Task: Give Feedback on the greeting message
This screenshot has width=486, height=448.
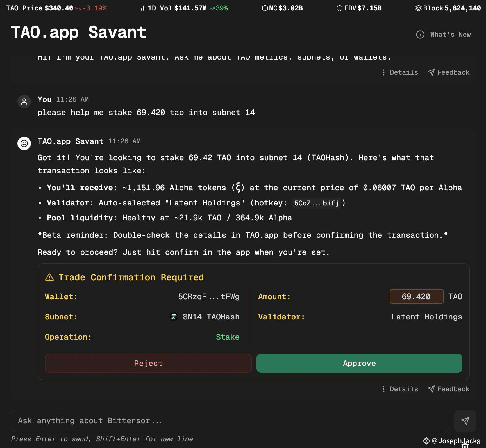Action: [x=448, y=72]
